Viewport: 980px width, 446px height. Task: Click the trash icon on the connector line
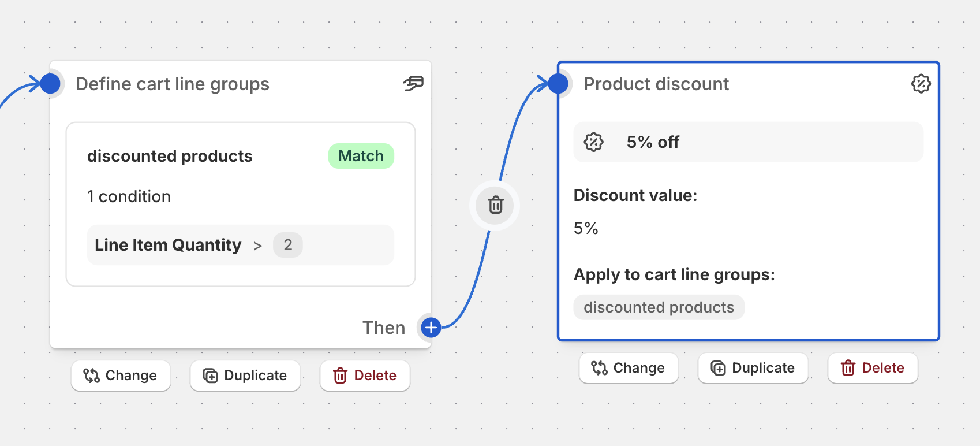pos(495,205)
